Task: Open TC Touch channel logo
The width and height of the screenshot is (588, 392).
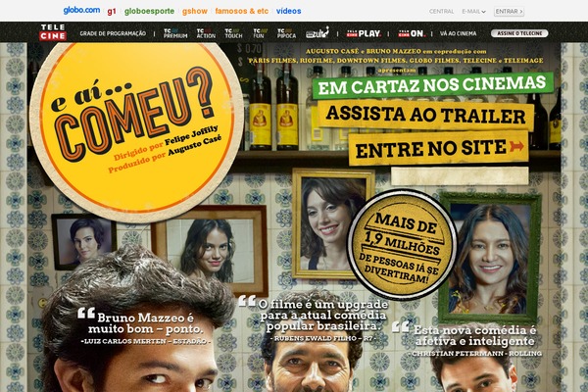Action: pos(233,33)
